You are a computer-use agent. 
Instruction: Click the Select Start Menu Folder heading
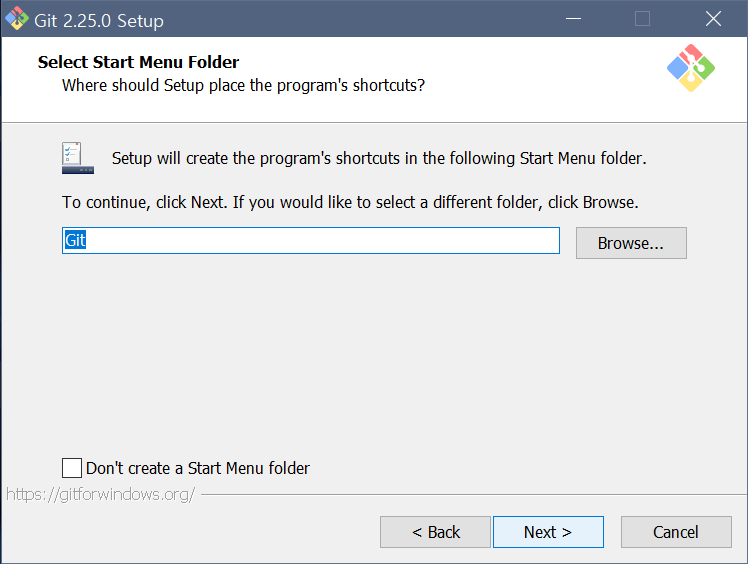click(138, 62)
